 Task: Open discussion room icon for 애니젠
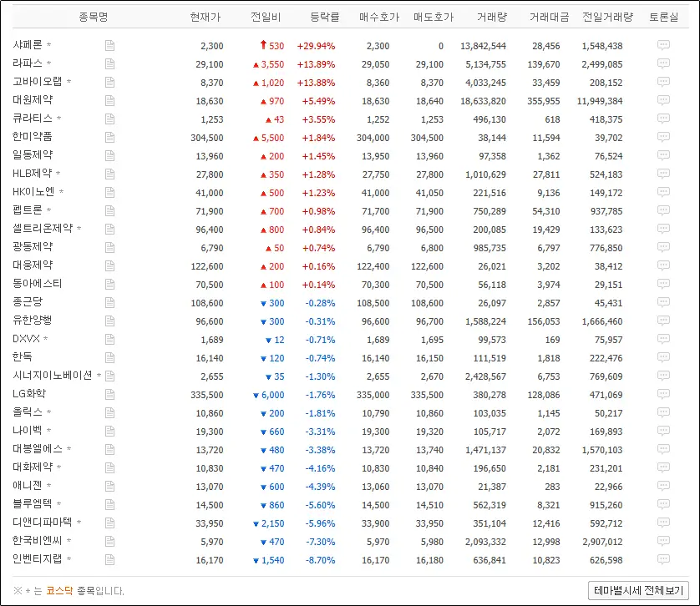point(663,486)
